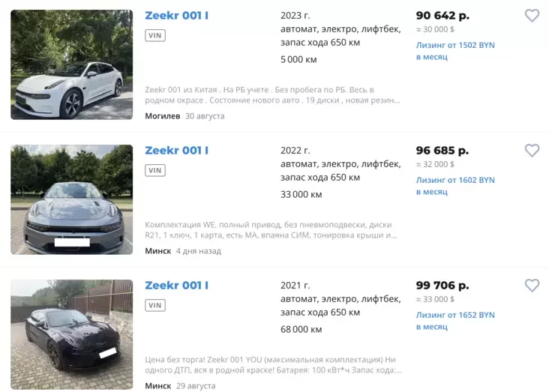
Task: Favorite the 2021 Zeekr listing with heart icon
Action: tap(532, 286)
